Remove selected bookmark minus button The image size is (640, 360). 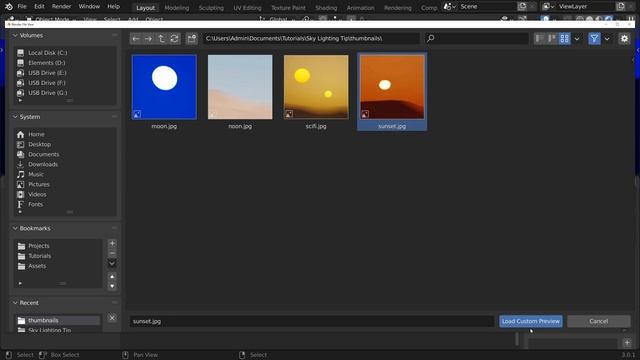(112, 253)
